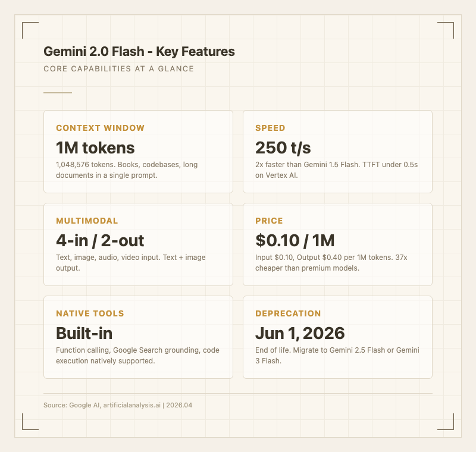The image size is (476, 452).
Task: Click the "Gemini 2.0 Flash - Key Features" title
Action: click(x=139, y=52)
